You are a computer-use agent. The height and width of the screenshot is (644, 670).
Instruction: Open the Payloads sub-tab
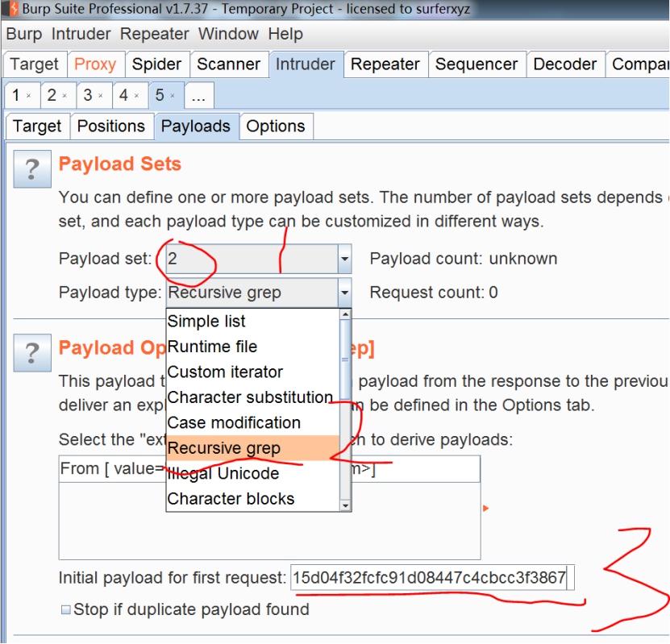[x=196, y=127]
